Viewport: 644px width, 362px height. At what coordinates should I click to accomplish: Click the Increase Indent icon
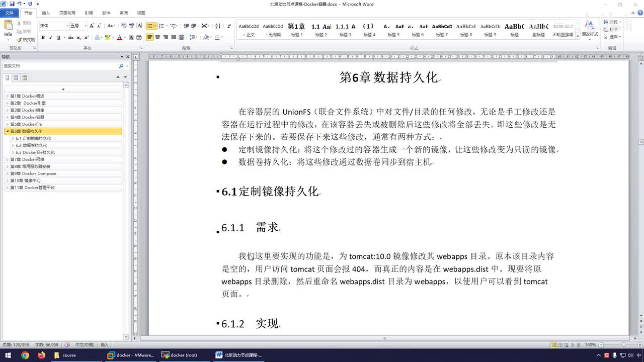194,26
